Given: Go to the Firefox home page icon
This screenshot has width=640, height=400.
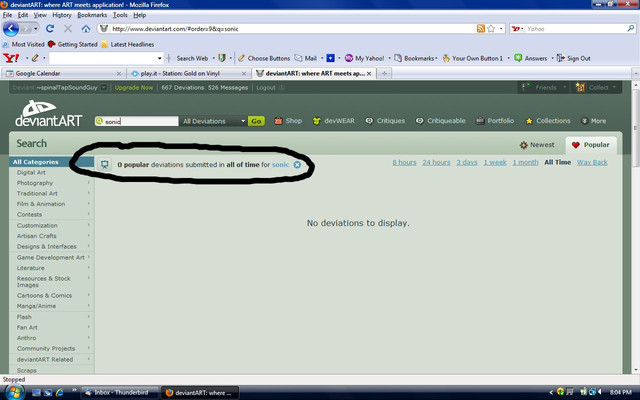Looking at the screenshot, I should (x=86, y=29).
